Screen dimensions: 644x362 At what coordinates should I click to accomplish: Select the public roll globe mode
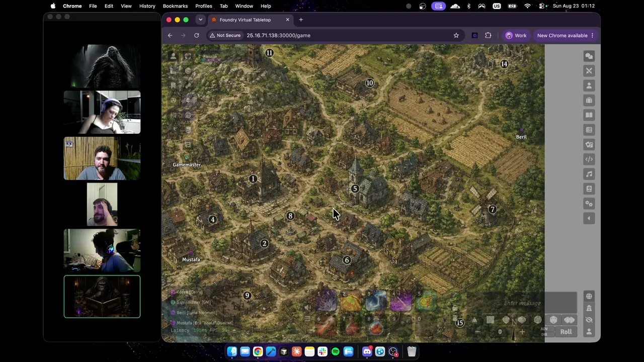589,296
